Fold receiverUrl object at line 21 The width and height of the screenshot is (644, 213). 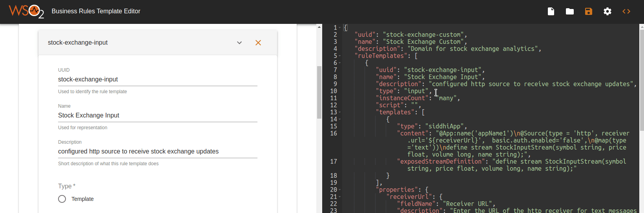click(x=340, y=197)
